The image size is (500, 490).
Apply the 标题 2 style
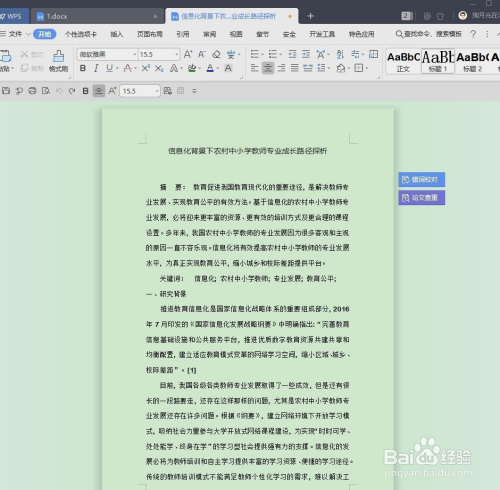[472, 61]
